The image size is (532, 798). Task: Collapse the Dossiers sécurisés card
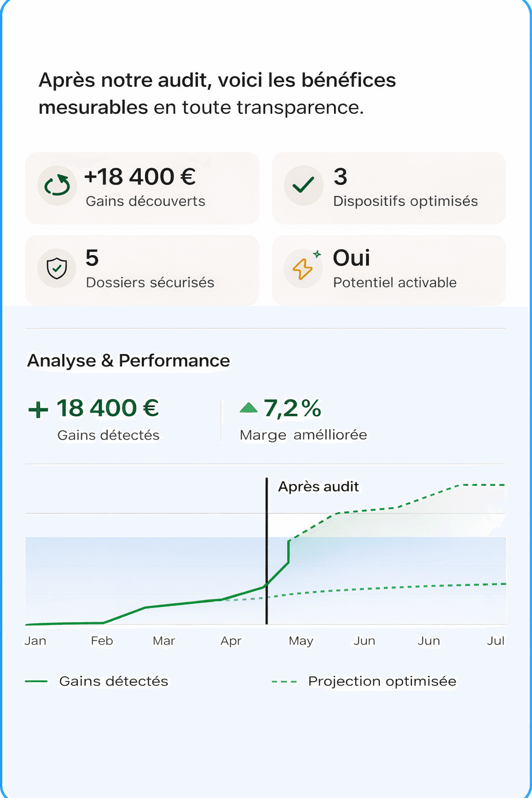coord(142,270)
